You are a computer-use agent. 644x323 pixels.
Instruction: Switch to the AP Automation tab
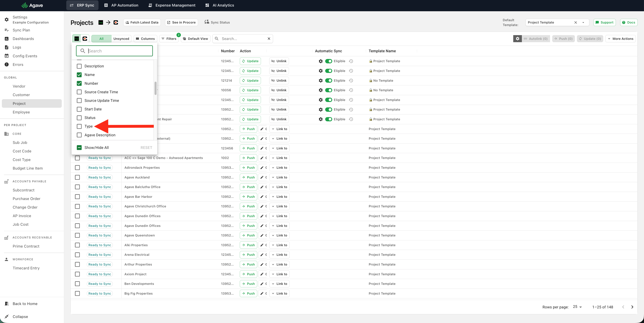click(121, 5)
